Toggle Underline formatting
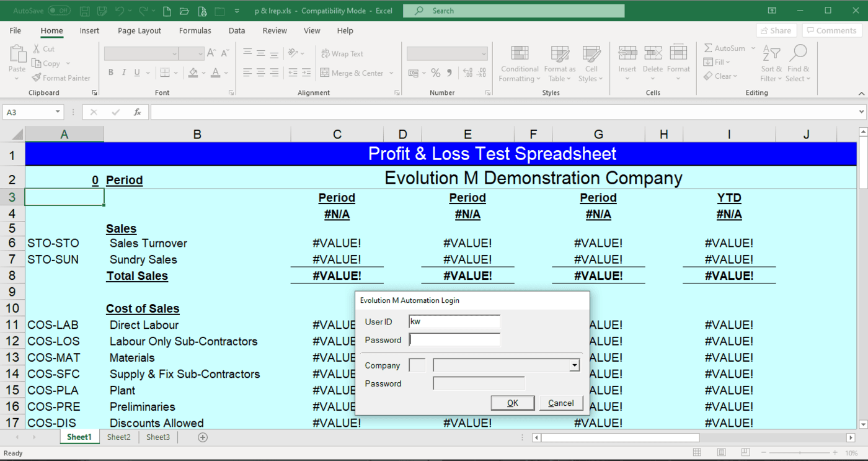 (137, 73)
